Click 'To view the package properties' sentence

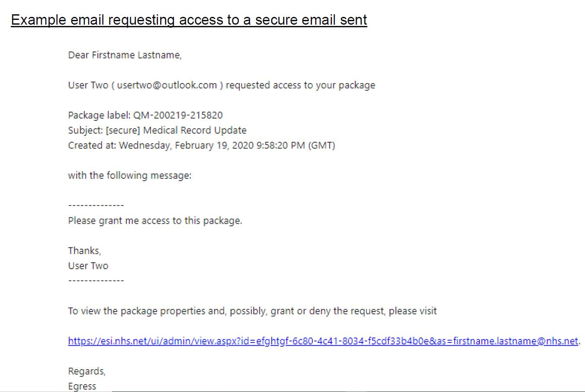click(252, 311)
